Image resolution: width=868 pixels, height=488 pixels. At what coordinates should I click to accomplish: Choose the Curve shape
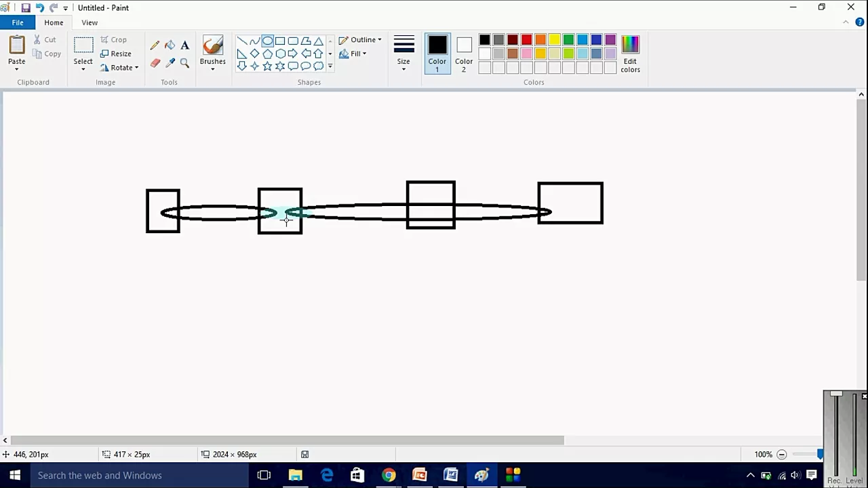[x=254, y=41]
